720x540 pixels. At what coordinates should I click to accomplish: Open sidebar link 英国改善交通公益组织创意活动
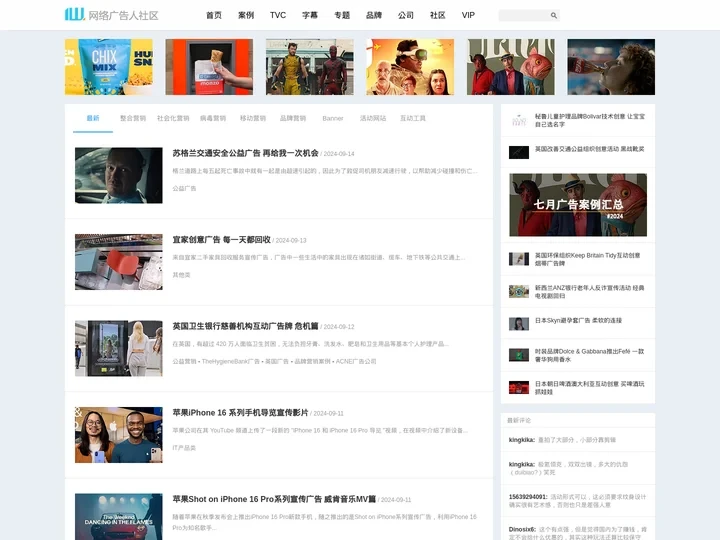590,149
